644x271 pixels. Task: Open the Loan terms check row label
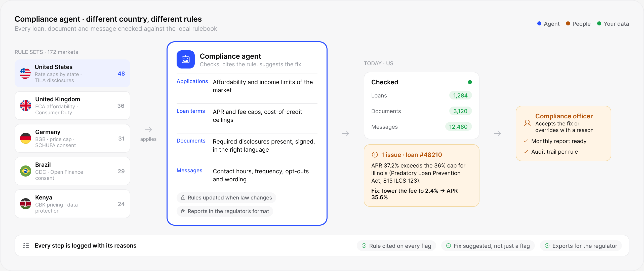[x=191, y=111]
